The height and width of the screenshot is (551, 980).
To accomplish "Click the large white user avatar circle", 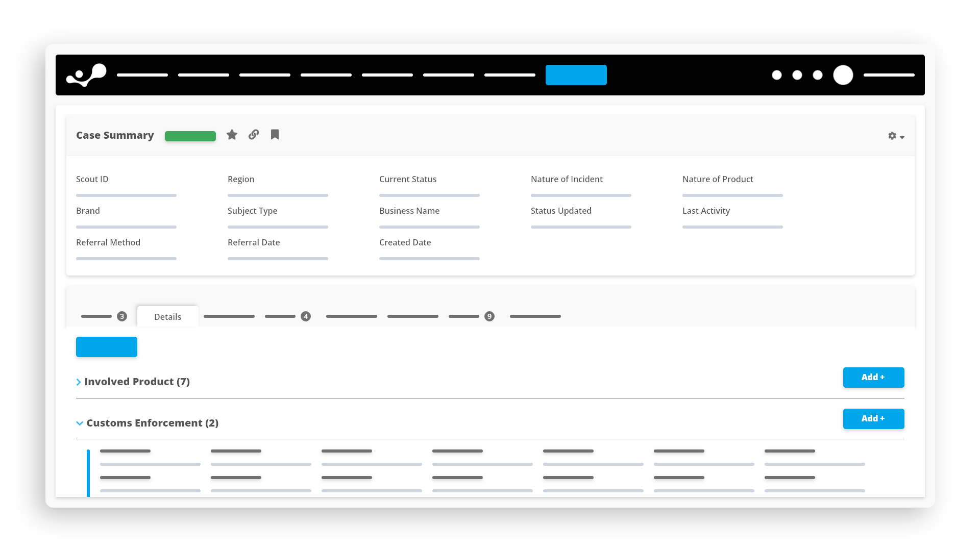I will [843, 75].
